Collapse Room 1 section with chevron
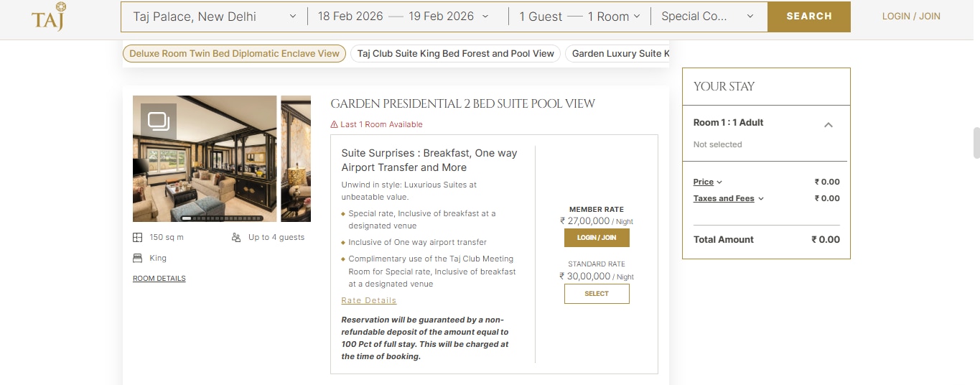The image size is (980, 385). click(828, 125)
